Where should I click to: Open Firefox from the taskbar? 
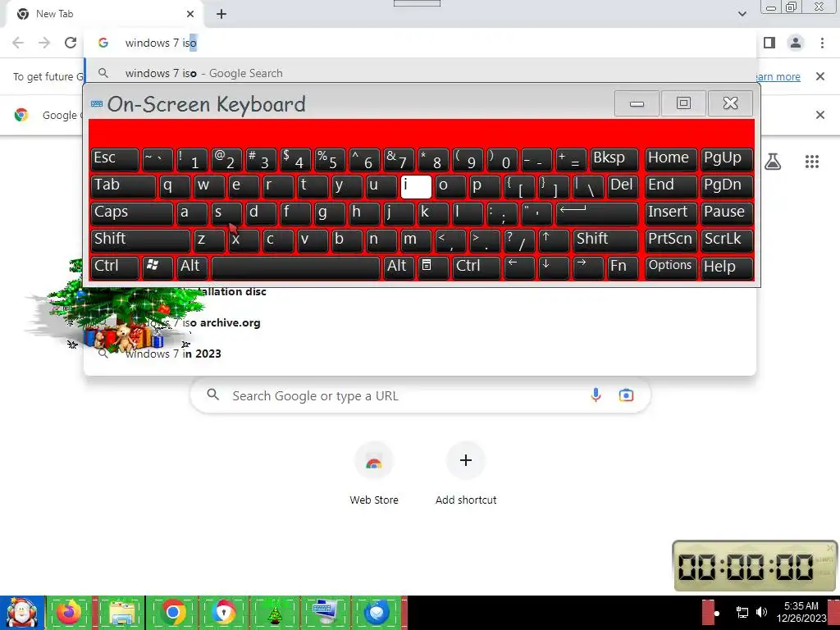coord(71,612)
